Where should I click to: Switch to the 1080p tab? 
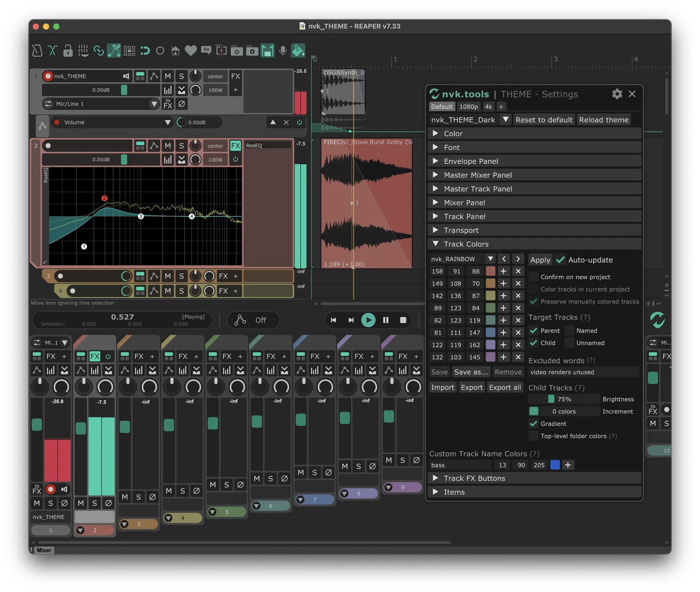[x=468, y=106]
